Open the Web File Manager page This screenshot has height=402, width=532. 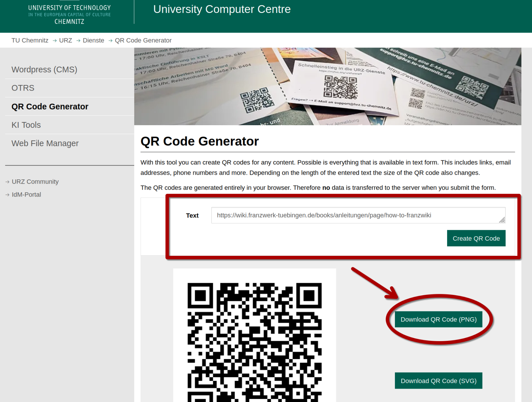45,143
